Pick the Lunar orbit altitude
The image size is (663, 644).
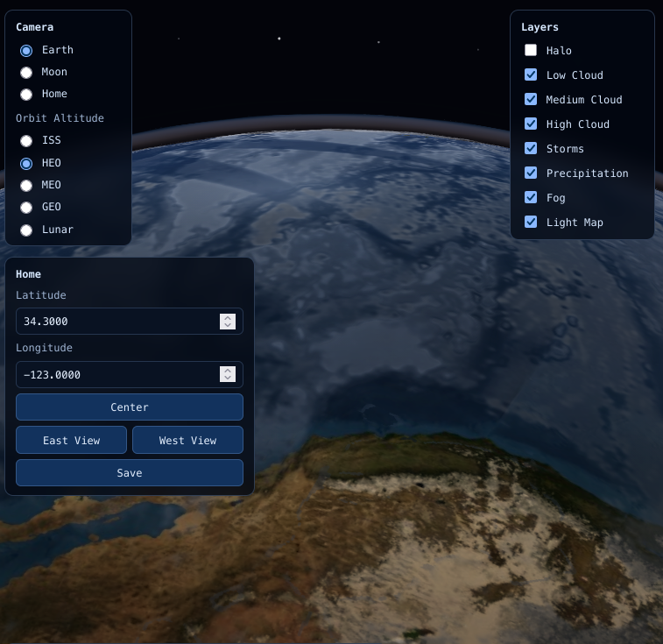point(26,230)
